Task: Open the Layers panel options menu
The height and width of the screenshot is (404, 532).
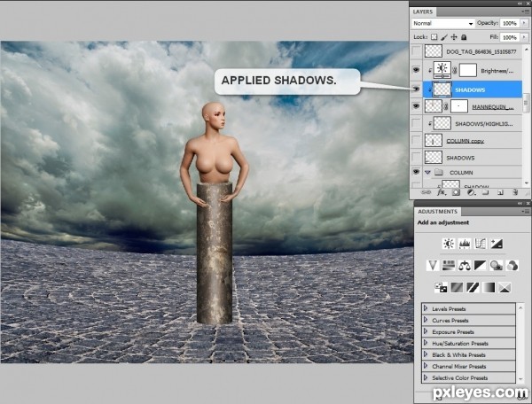Action: 525,12
